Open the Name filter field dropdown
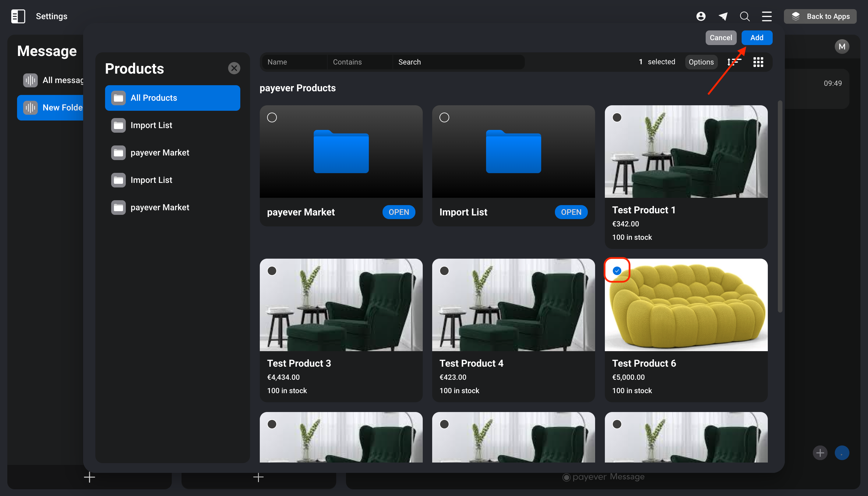 pyautogui.click(x=294, y=62)
